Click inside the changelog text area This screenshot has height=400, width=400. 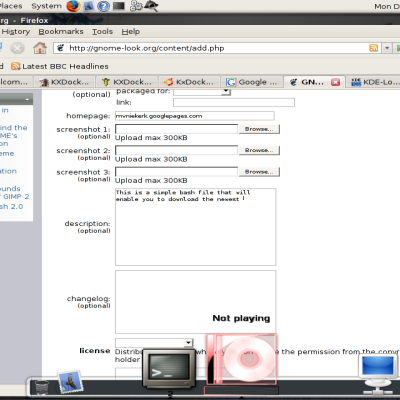(x=195, y=302)
